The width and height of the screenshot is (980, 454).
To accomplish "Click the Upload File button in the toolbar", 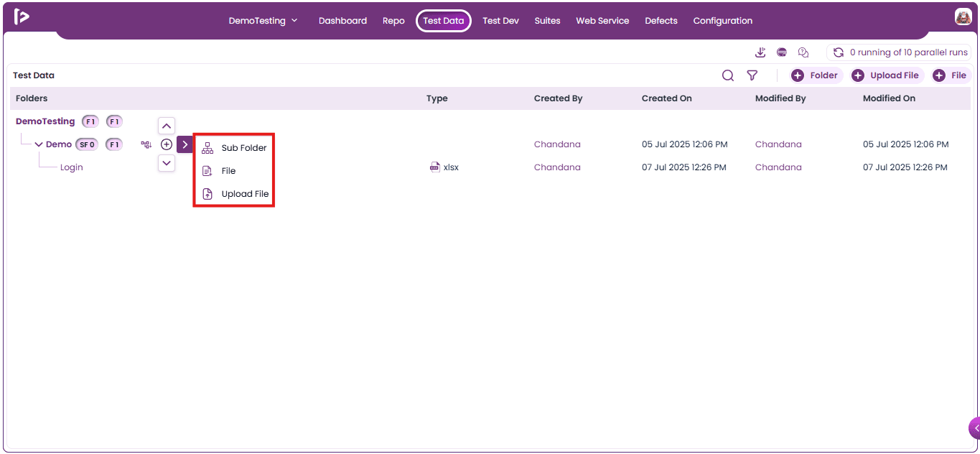I will pyautogui.click(x=887, y=75).
